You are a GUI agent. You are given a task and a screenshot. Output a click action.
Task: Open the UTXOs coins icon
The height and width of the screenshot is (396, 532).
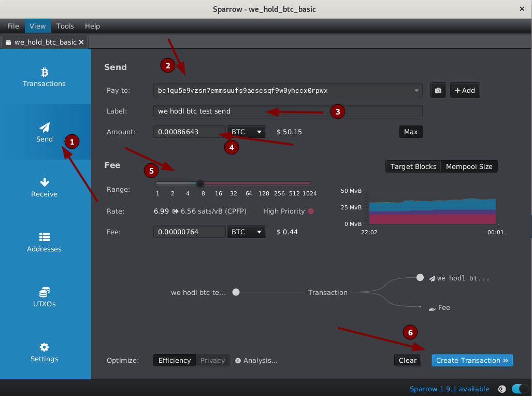click(45, 292)
